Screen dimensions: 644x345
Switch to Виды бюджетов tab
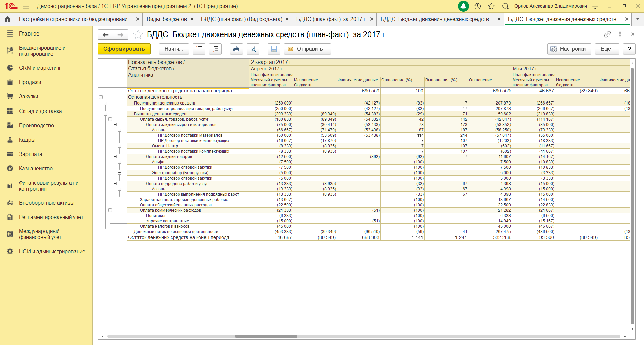tap(167, 19)
